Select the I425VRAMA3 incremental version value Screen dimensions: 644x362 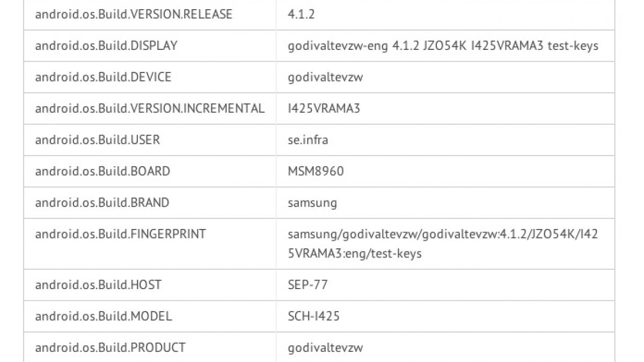pos(324,108)
